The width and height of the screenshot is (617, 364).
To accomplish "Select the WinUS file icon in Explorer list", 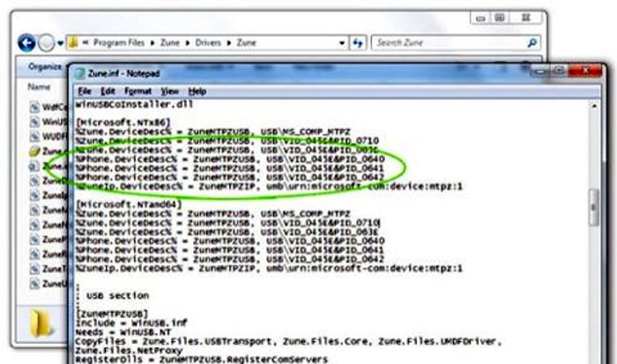I will coord(35,122).
